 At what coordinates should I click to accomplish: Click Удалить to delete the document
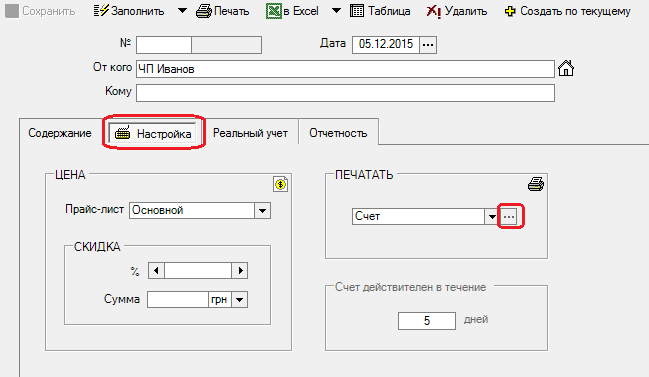457,11
